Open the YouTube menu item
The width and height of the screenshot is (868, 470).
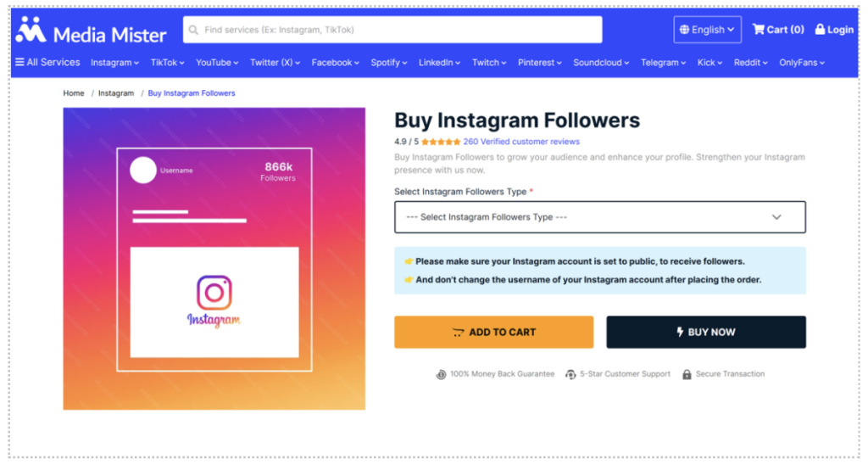click(x=217, y=63)
